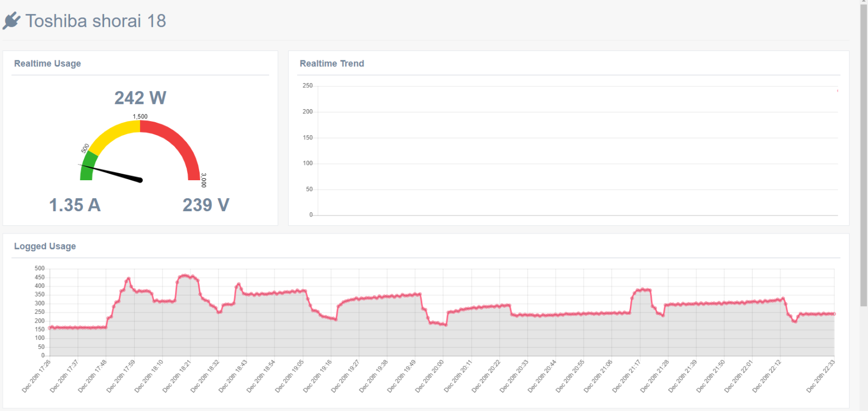Click the 239 V voltage reading
The image size is (868, 411).
coord(206,205)
